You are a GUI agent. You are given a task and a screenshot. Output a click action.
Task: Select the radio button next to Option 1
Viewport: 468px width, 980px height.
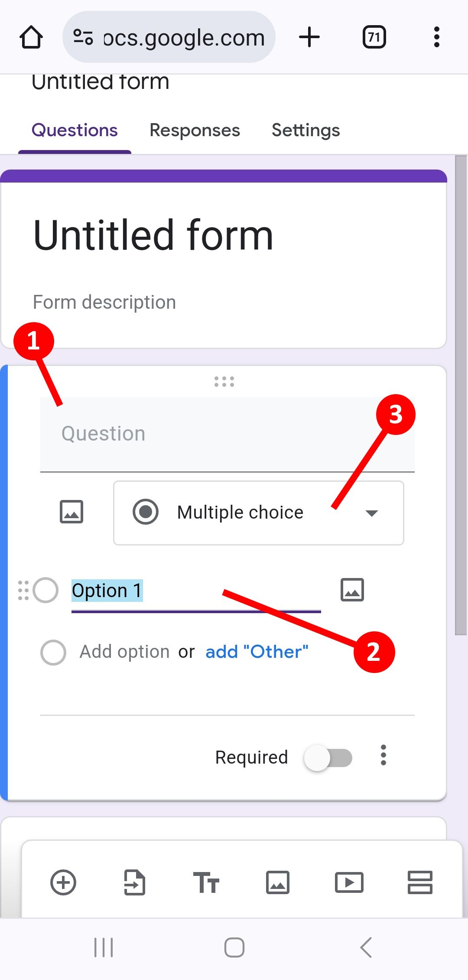tap(45, 590)
